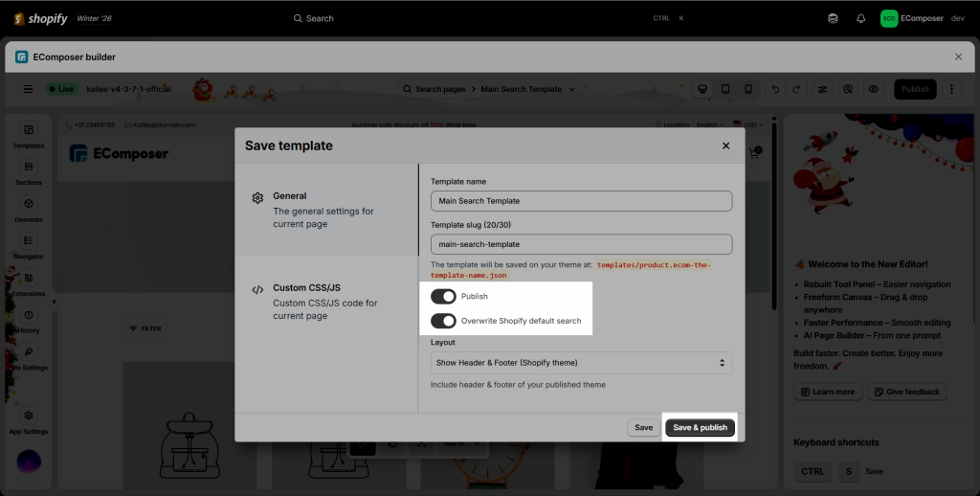Open the Layout dropdown
Viewport: 980px width, 496px height.
click(581, 363)
